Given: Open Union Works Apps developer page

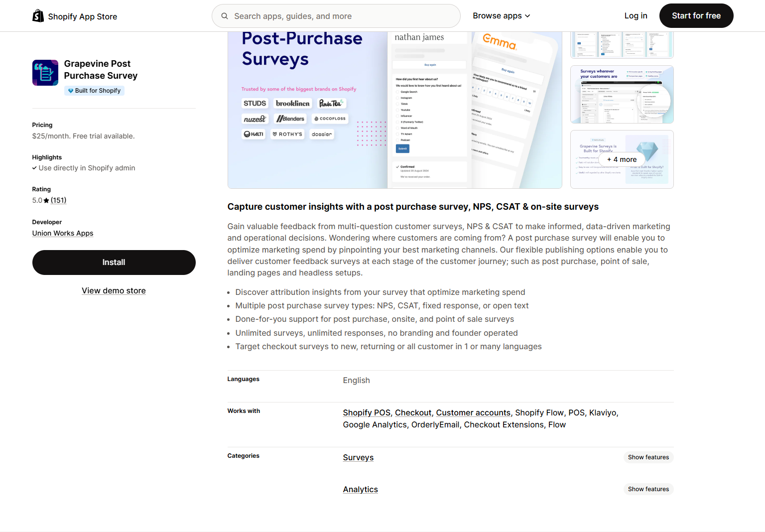Looking at the screenshot, I should [63, 233].
